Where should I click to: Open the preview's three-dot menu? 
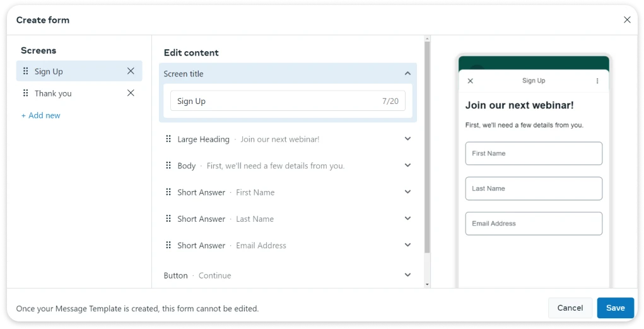(597, 81)
